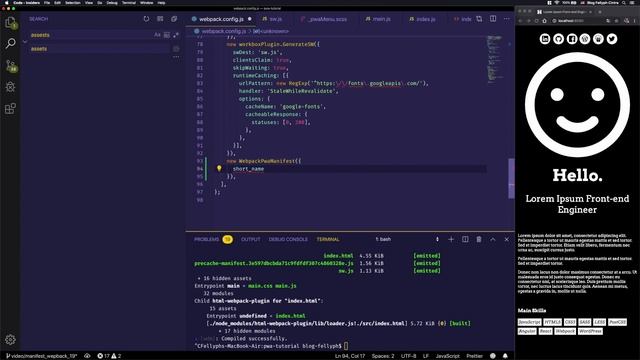Open the Output panel tab
640x360 pixels.
click(x=251, y=239)
